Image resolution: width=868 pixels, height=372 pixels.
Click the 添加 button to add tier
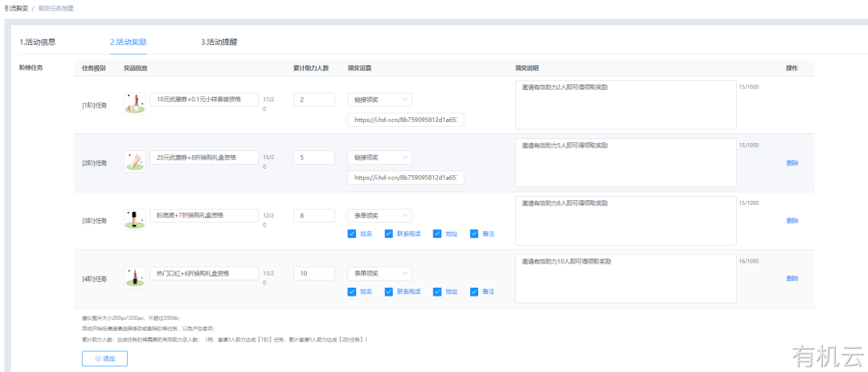pos(104,358)
